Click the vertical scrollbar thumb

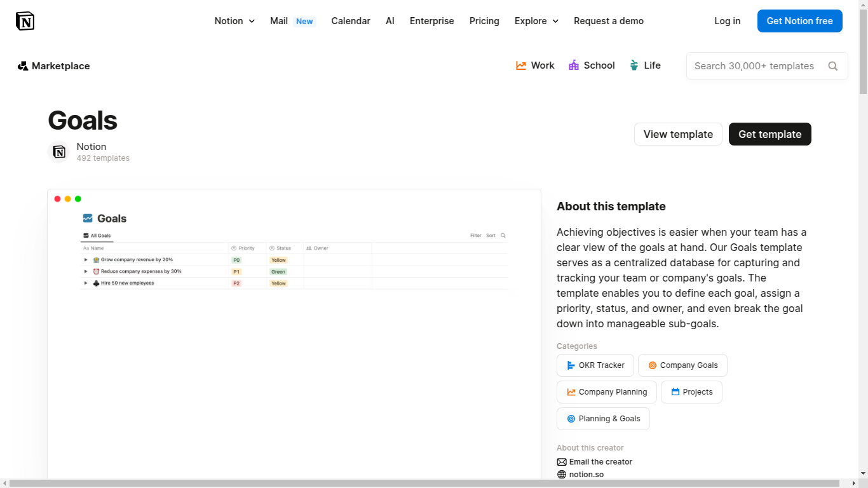[863, 52]
